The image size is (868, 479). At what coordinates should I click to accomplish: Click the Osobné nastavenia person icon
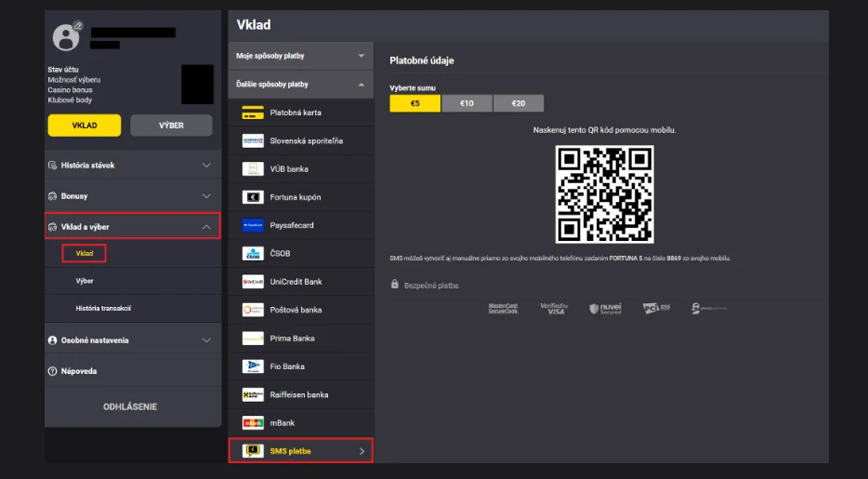point(53,340)
